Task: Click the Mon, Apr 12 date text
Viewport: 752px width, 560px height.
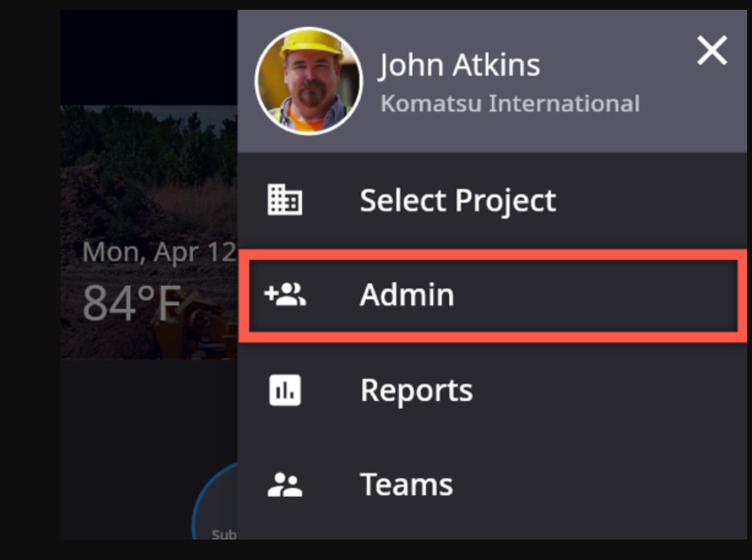Action: point(159,252)
